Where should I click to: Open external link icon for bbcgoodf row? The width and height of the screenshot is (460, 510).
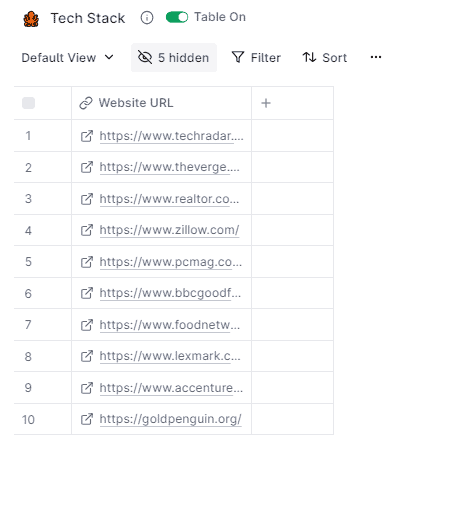87,293
